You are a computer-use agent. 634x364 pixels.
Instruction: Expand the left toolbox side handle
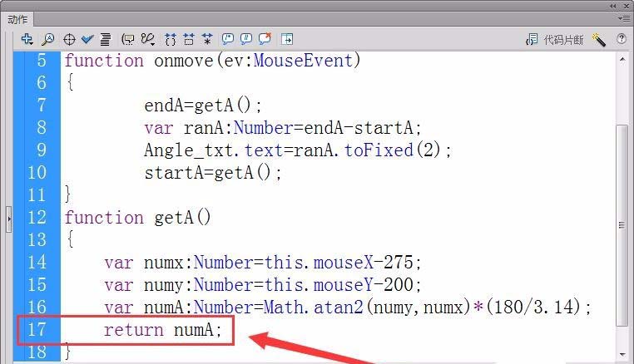(x=9, y=219)
